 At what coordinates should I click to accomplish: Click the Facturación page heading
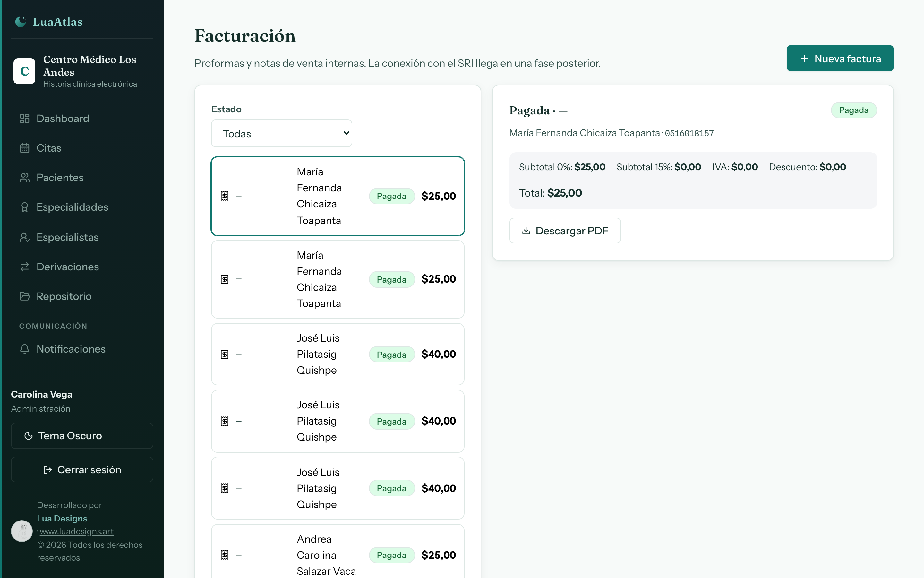point(245,36)
